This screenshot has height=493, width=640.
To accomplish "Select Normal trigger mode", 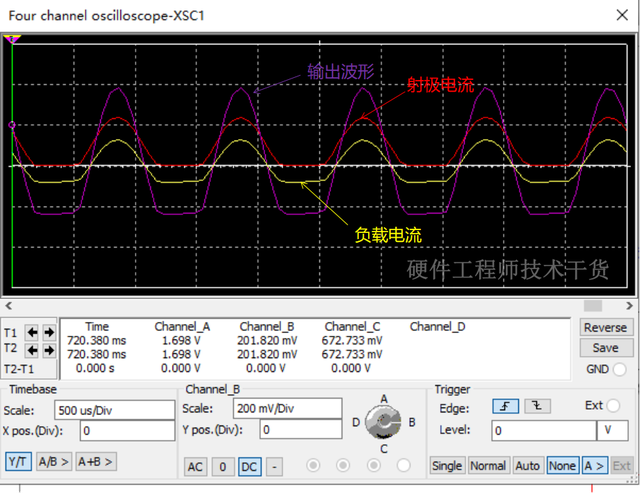I will click(x=488, y=466).
